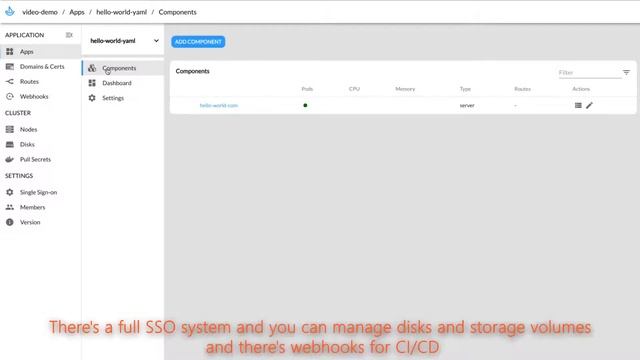This screenshot has width=640, height=360.
Task: Click the CPU column header
Action: (354, 89)
